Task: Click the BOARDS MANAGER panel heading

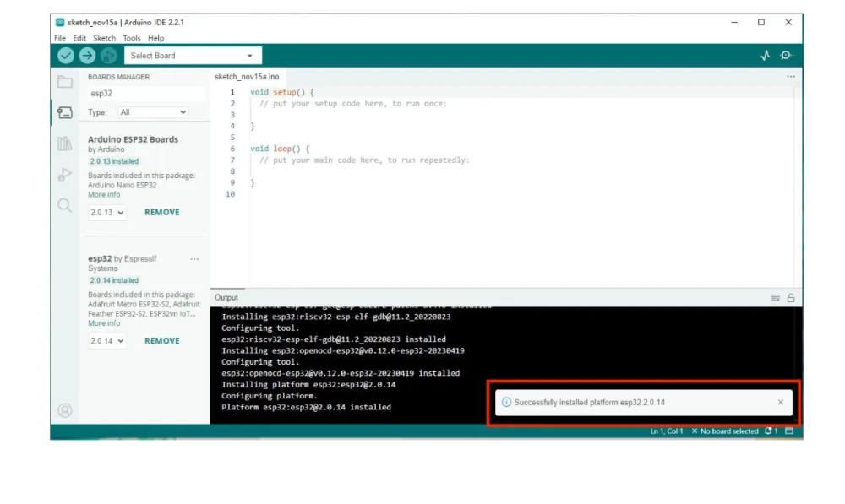Action: 118,77
